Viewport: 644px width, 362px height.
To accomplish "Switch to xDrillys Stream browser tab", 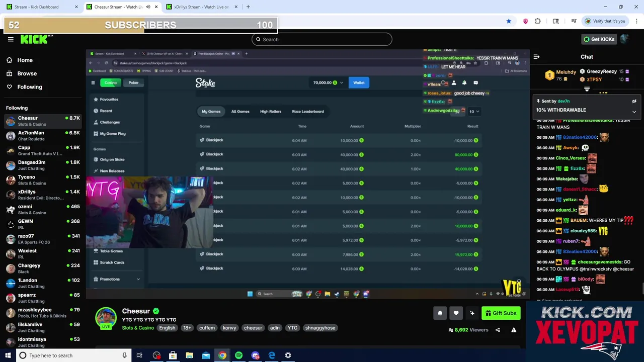I will point(201,7).
